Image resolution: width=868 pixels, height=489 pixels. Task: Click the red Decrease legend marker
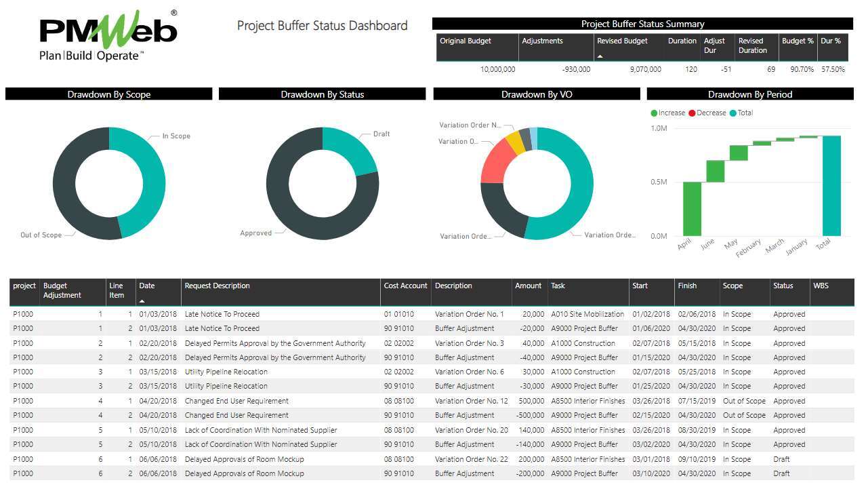tap(692, 113)
